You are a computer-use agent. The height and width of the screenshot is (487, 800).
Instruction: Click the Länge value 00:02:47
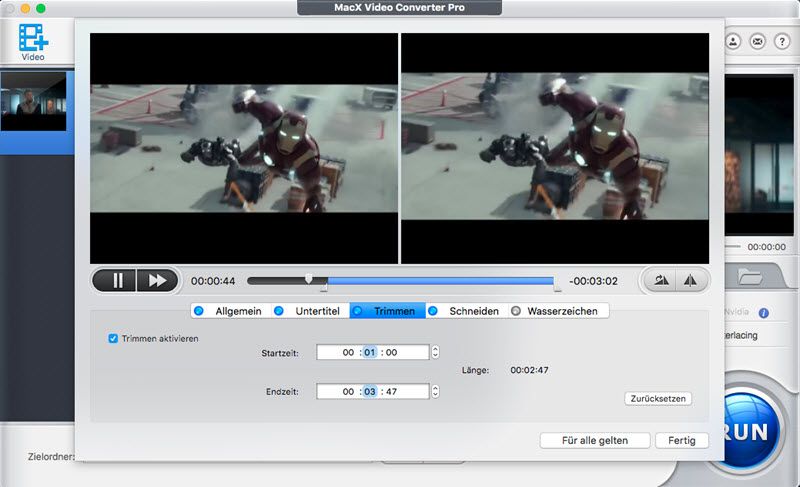tap(530, 370)
